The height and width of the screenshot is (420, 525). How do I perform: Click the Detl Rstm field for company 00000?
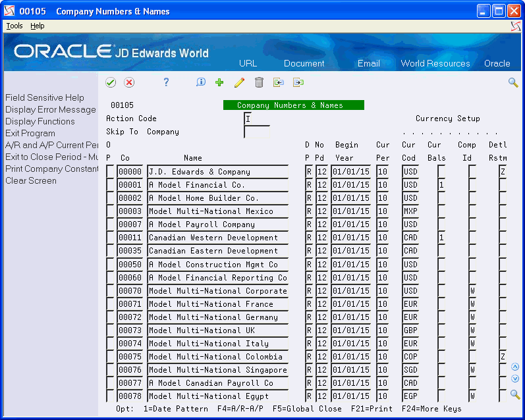click(503, 172)
